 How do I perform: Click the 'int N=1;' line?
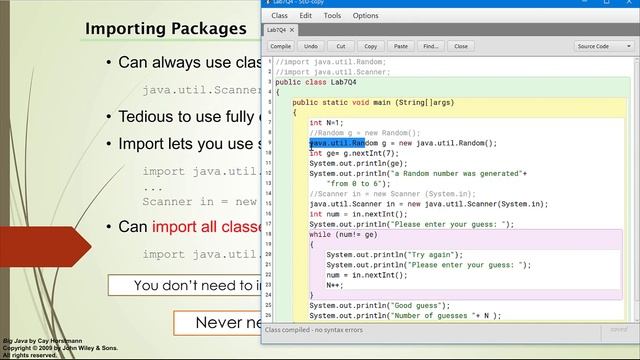click(x=326, y=123)
